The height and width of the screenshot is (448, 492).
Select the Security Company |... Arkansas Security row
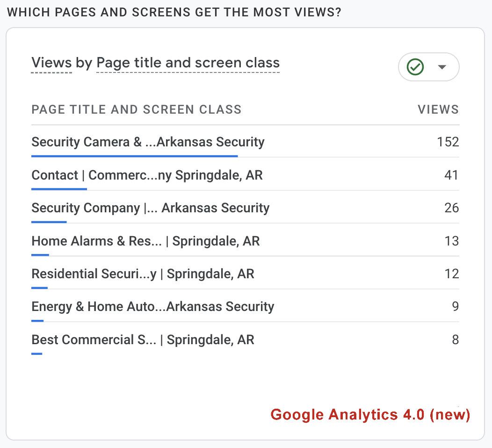coord(151,208)
